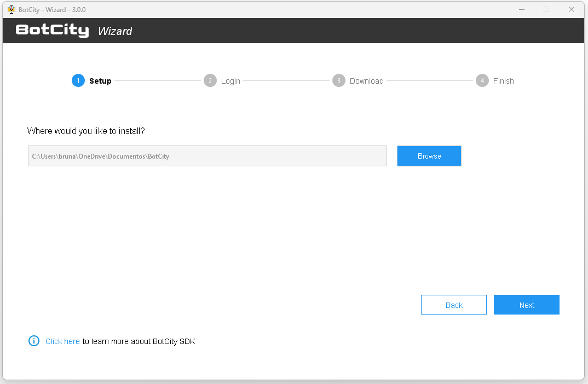The height and width of the screenshot is (384, 588).
Task: Click the Wizard title text in header
Action: click(115, 31)
